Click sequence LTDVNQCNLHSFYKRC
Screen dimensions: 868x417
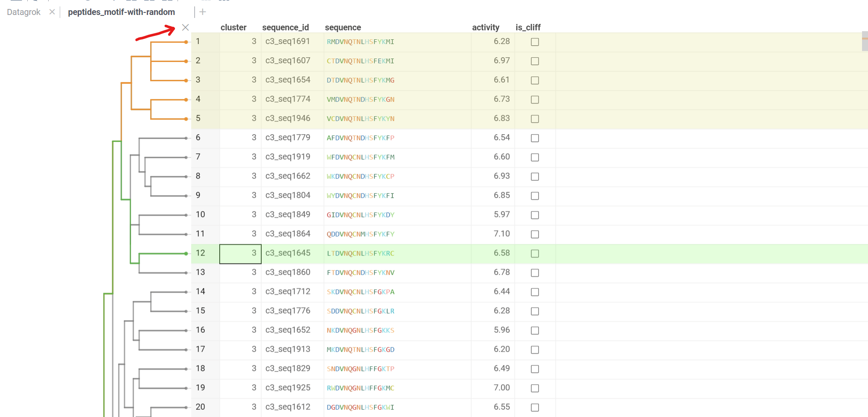(361, 253)
